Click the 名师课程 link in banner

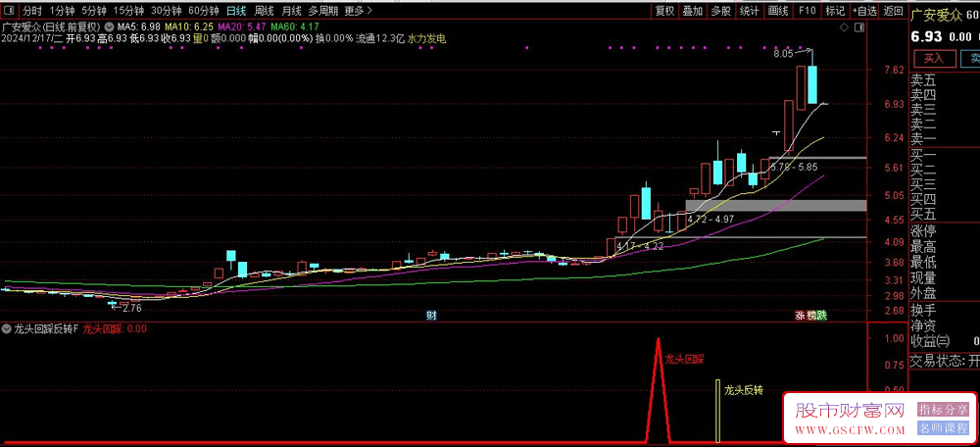pos(943,428)
